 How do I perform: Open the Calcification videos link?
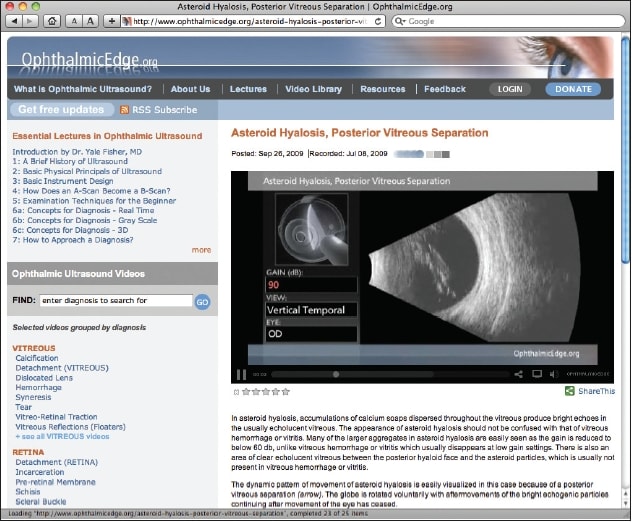pos(37,358)
